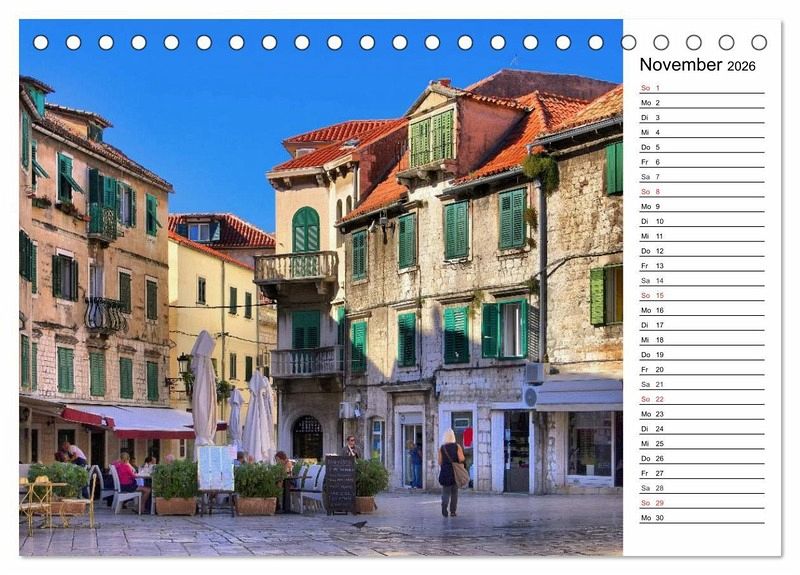The height and width of the screenshot is (575, 800).
Task: Select the 'Sa 7' calendar row
Action: tap(702, 177)
